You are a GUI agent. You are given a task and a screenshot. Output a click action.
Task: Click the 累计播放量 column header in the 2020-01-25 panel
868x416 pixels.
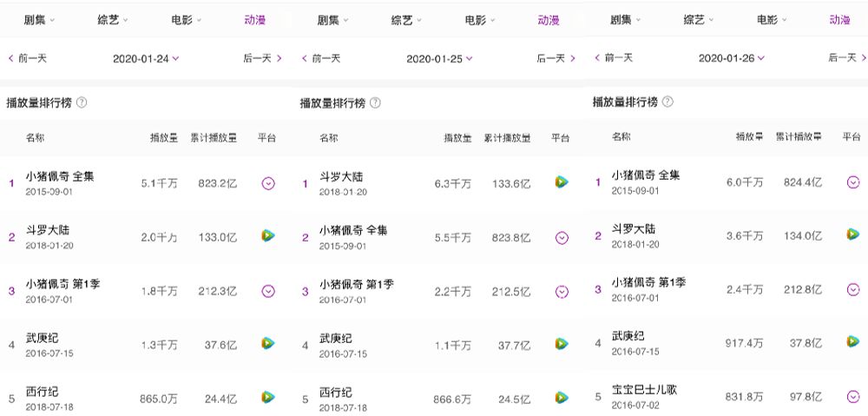507,138
